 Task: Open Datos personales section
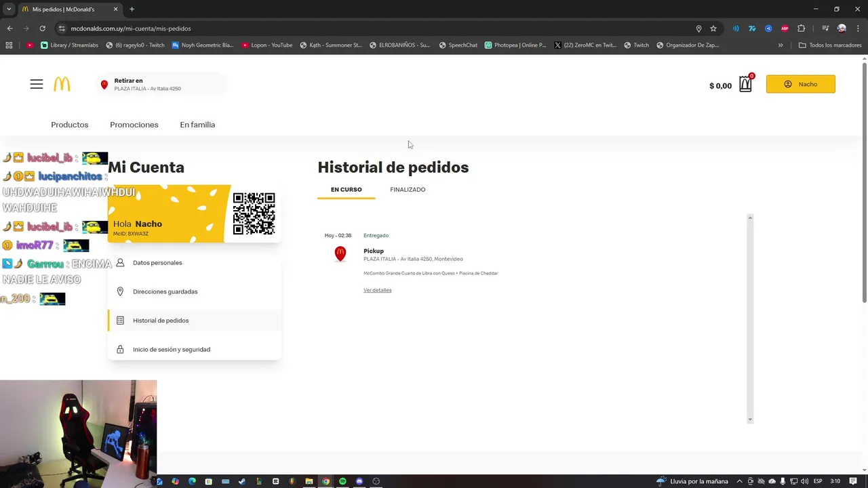[x=195, y=262]
